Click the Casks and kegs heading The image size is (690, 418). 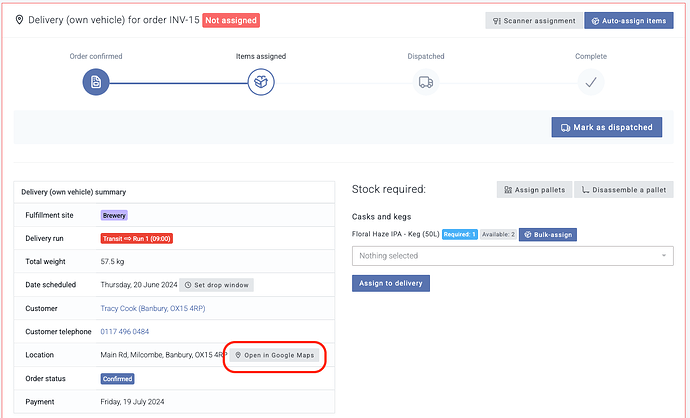point(381,216)
